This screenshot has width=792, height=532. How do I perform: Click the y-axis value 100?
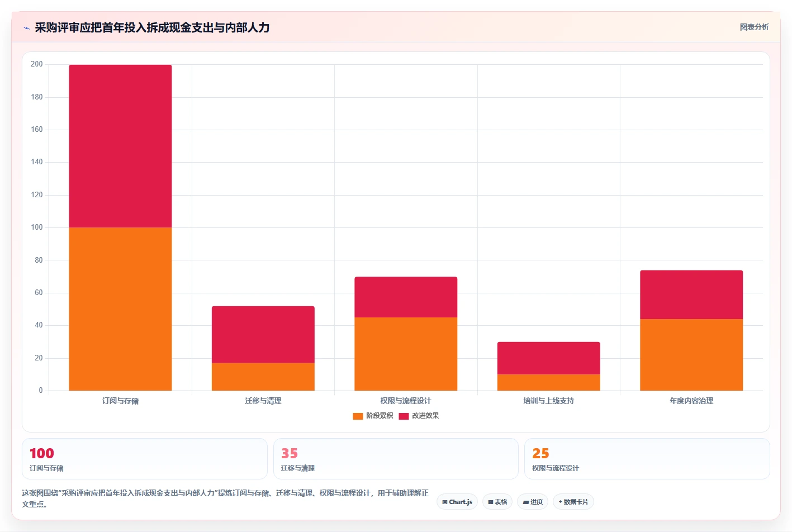pos(37,227)
